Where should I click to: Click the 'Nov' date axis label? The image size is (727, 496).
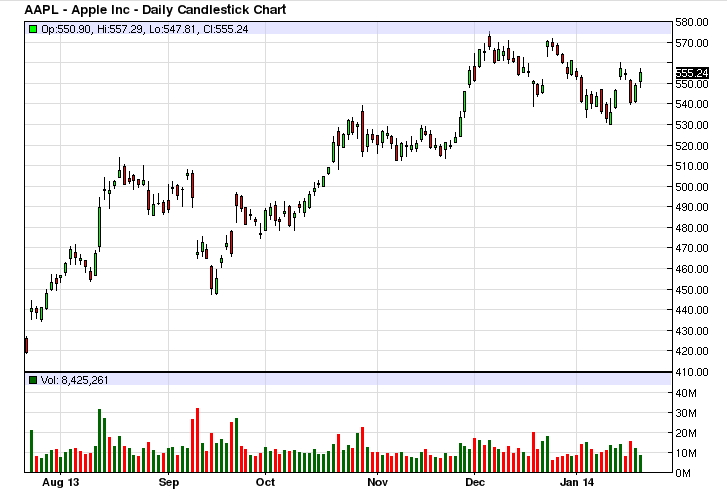coord(377,483)
